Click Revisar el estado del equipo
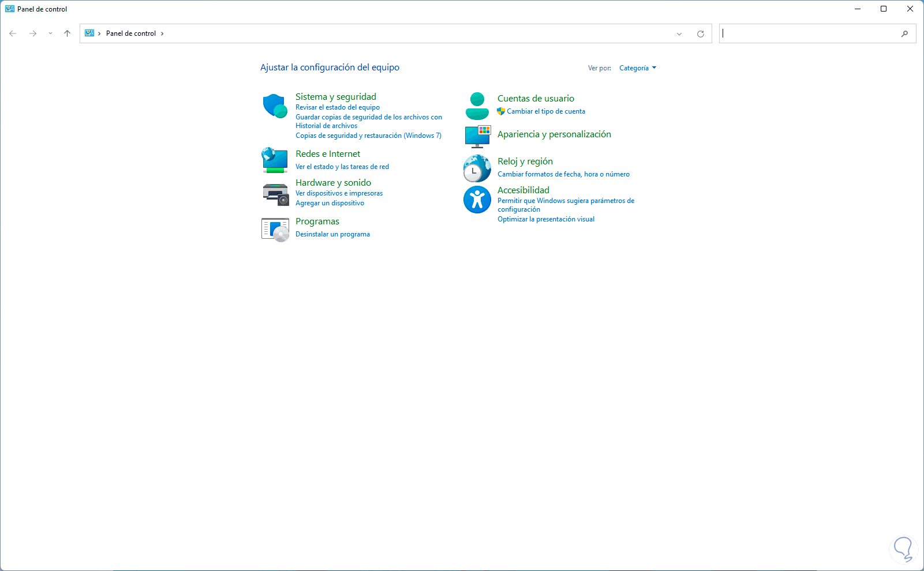Screen dimensions: 924x571 point(338,107)
